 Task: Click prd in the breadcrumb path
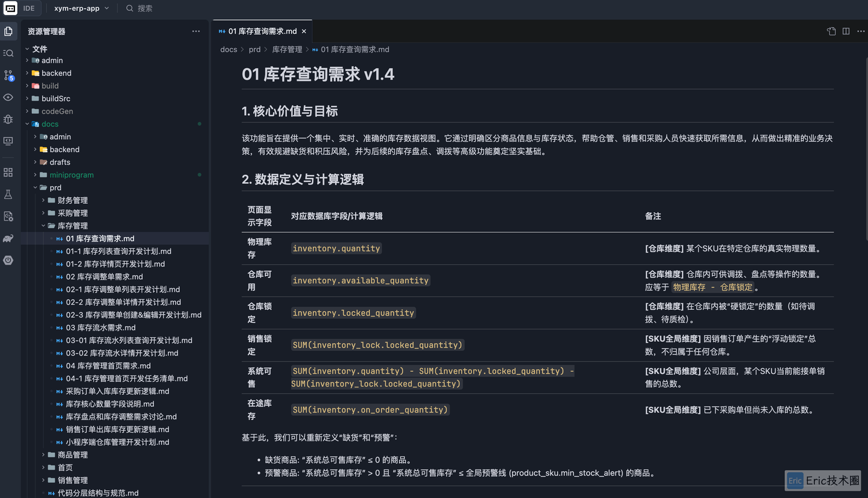coord(254,49)
